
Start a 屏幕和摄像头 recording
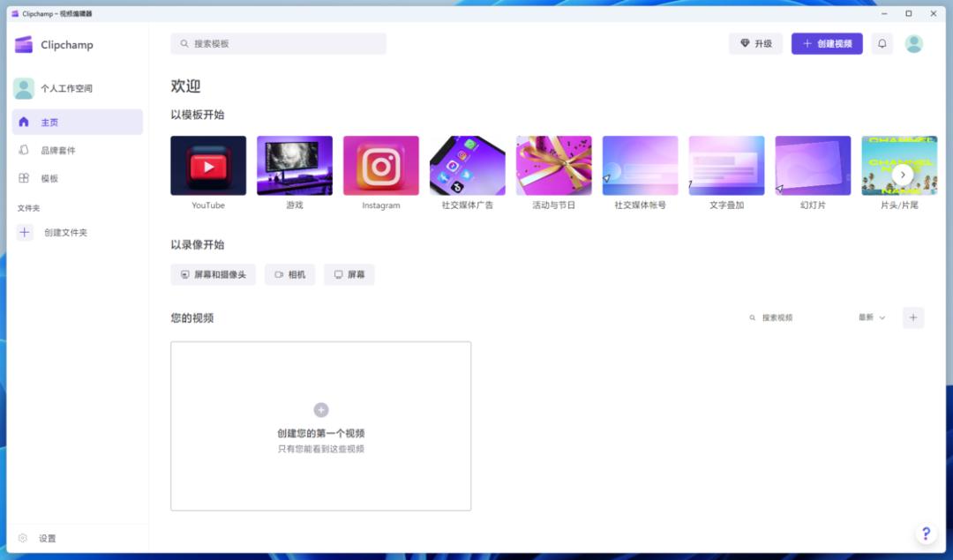pos(213,274)
